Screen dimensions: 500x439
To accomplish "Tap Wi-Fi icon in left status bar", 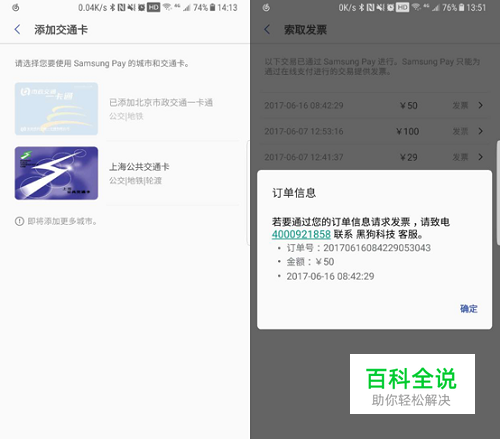I will 167,8.
